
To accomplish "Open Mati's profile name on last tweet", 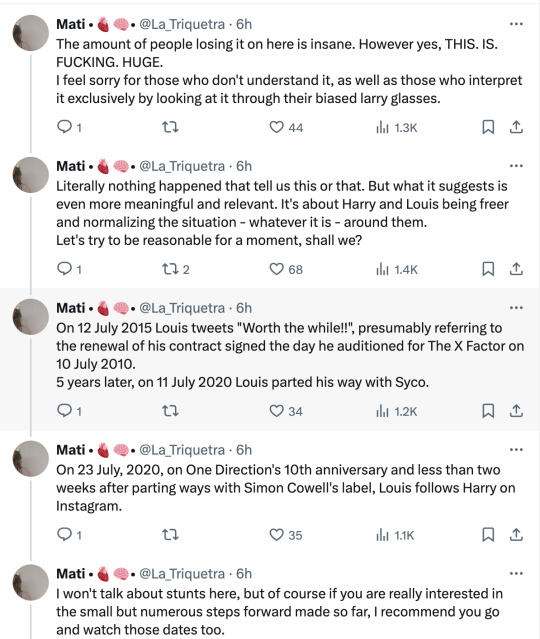I will (71, 573).
